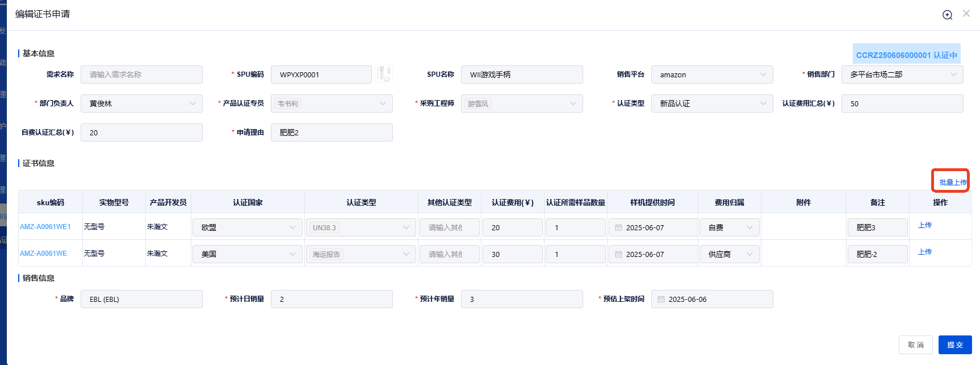
Task: Click the zoom-in magnifier icon in the dialog header
Action: point(947,15)
